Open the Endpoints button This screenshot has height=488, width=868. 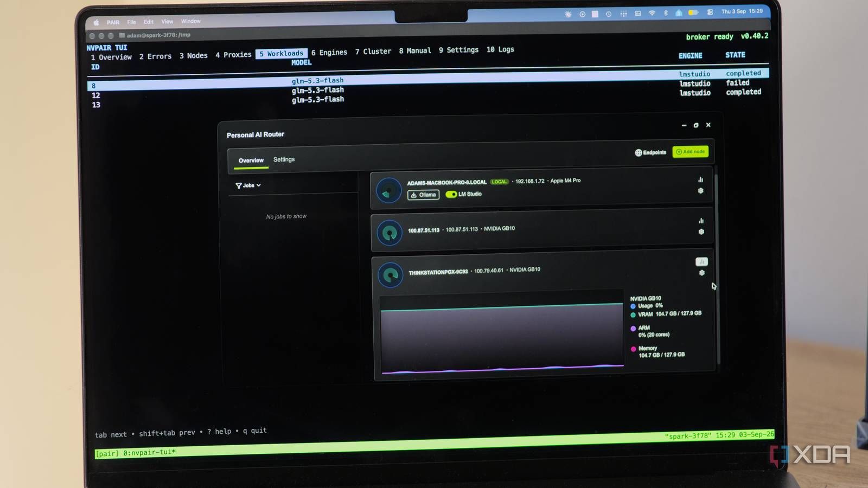pos(650,152)
